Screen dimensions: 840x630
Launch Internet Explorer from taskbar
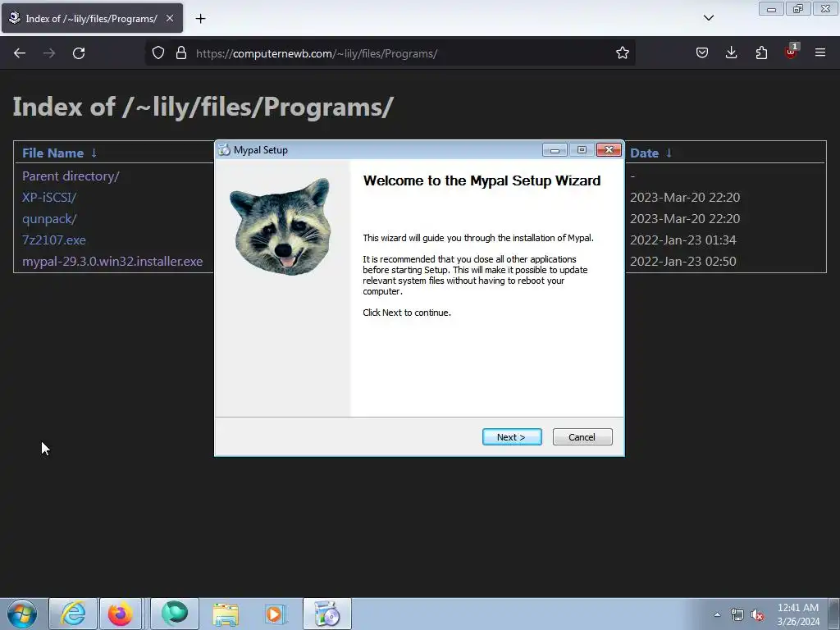tap(73, 614)
